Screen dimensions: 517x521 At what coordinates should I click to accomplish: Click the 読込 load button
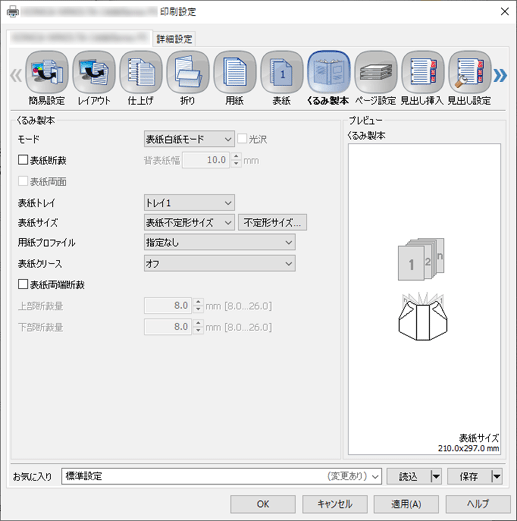[409, 476]
